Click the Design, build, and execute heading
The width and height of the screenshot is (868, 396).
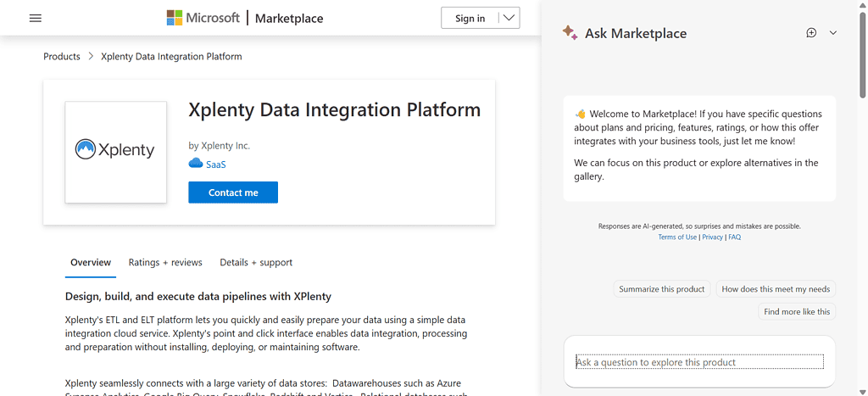pyautogui.click(x=198, y=296)
